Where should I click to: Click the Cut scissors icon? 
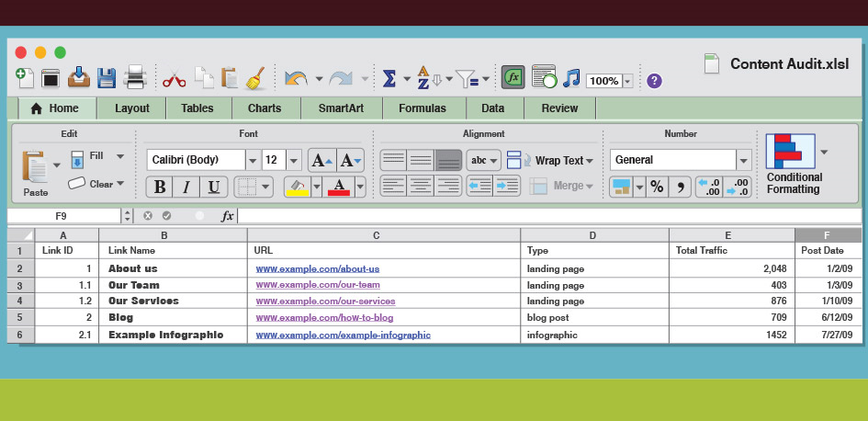(174, 79)
